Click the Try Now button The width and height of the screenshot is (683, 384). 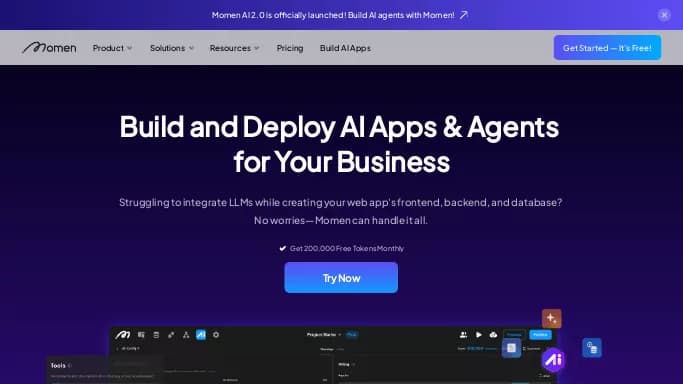point(341,278)
